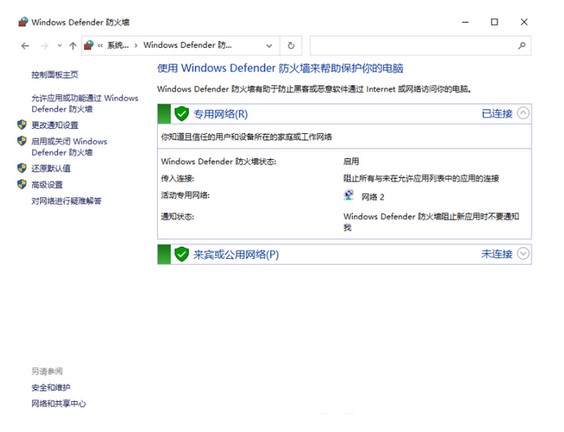Go up one level with up arrow
The height and width of the screenshot is (432, 564).
[73, 46]
